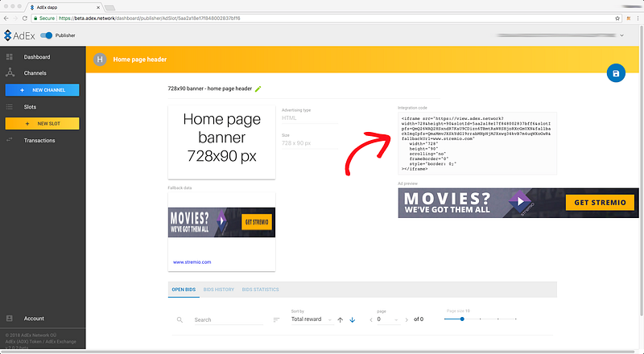644x354 pixels.
Task: Reload the page with refresh icon
Action: pos(25,19)
